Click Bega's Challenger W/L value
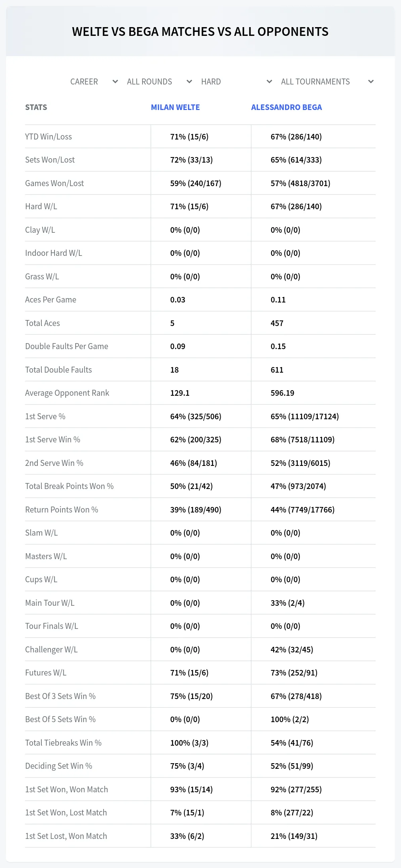The width and height of the screenshot is (401, 868). 292,650
